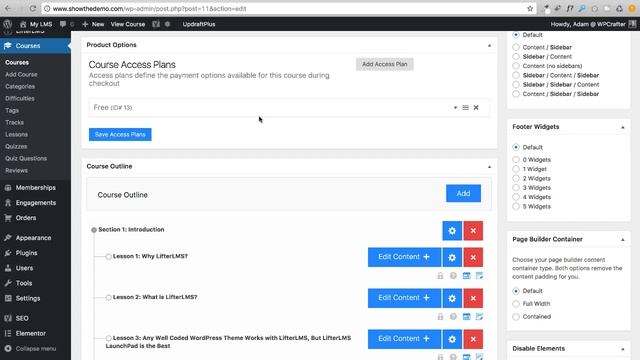
Task: Toggle Section 1 tree node bullet
Action: point(94,230)
